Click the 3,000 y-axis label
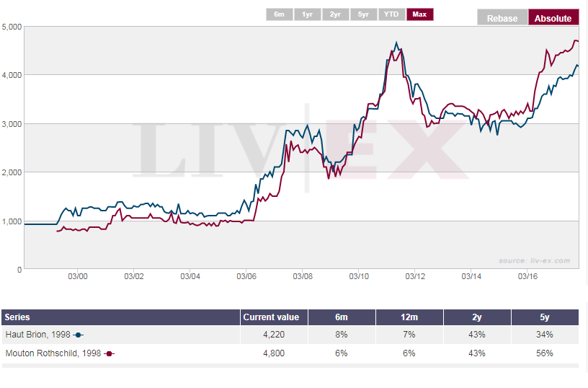 pos(12,124)
